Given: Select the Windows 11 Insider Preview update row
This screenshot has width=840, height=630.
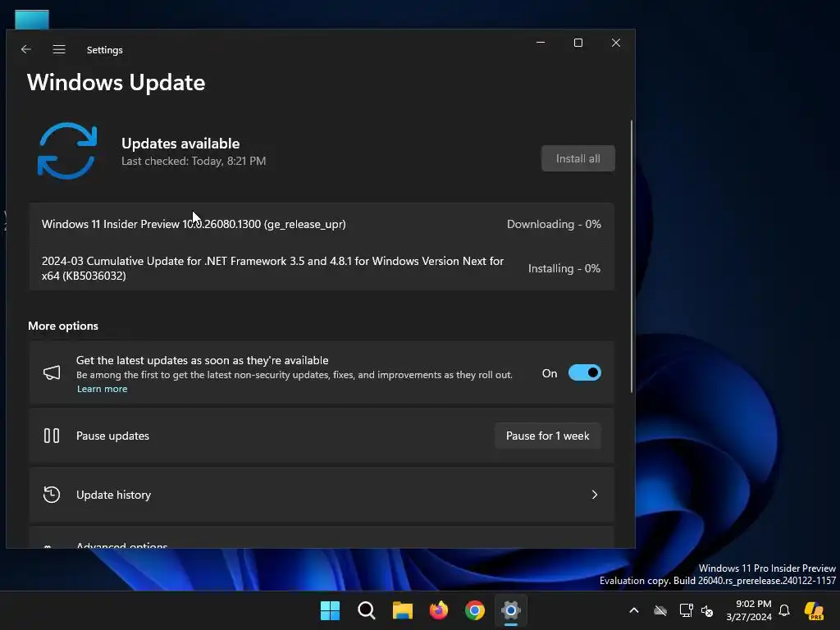Looking at the screenshot, I should (x=322, y=224).
